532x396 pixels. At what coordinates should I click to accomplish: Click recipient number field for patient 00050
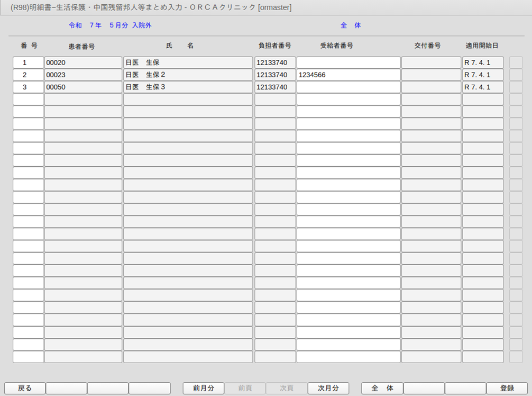[x=348, y=87]
